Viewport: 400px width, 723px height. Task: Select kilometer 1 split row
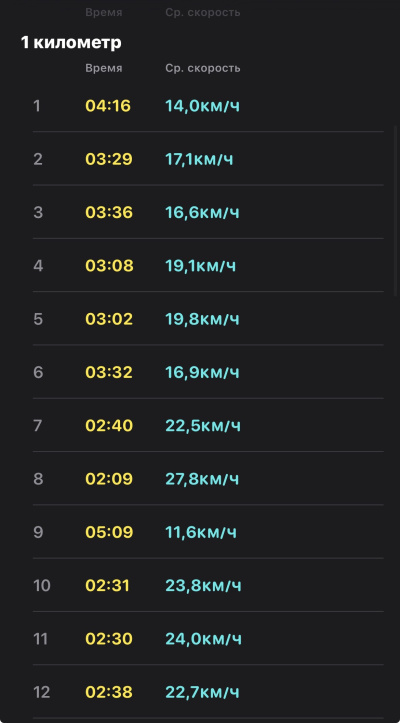[208, 106]
